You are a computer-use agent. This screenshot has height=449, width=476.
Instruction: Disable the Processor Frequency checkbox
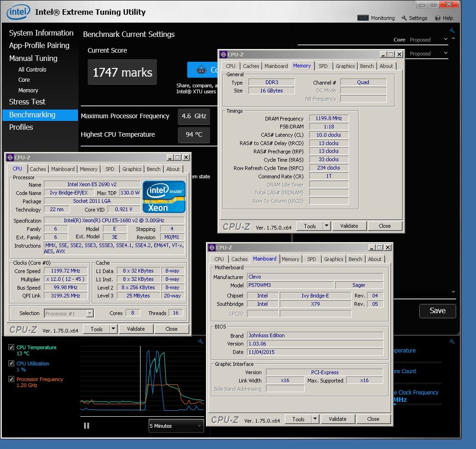coord(12,379)
